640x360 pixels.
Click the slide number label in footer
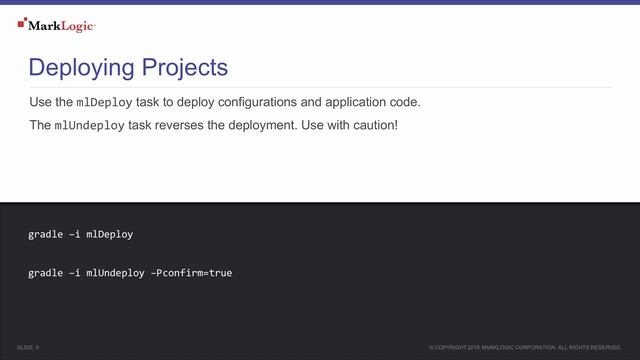click(28, 347)
